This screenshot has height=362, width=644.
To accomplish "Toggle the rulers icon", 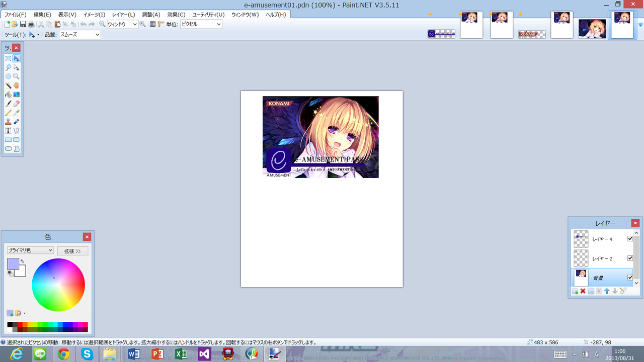I will [161, 24].
